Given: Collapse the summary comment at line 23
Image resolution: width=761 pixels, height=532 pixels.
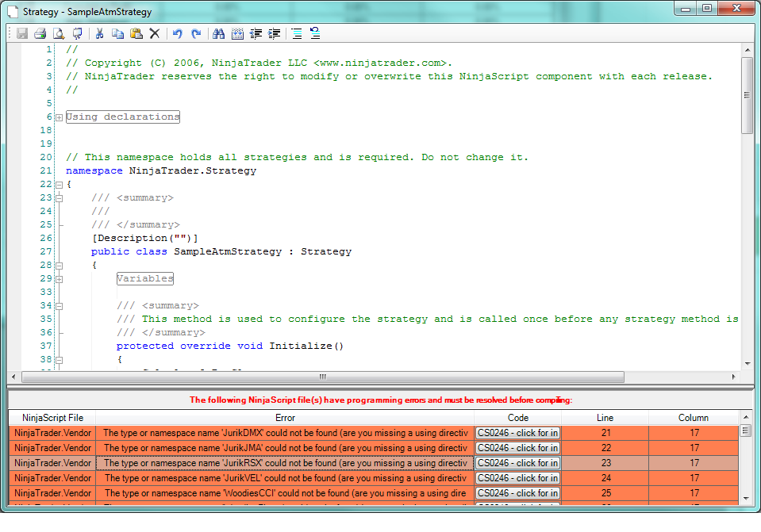Looking at the screenshot, I should click(60, 198).
